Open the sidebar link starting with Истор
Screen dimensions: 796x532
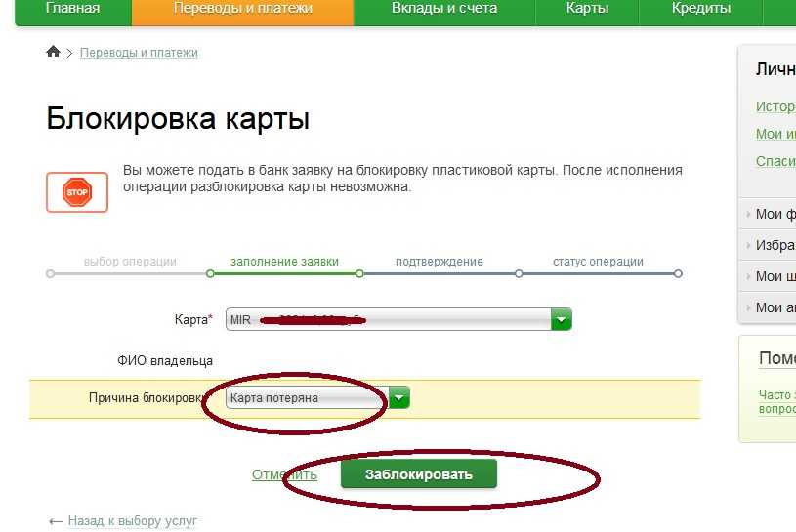click(775, 107)
